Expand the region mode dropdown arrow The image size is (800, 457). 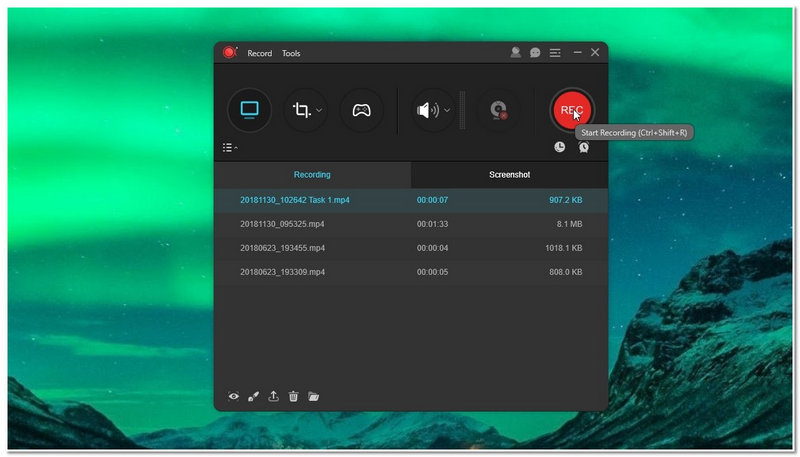point(320,110)
